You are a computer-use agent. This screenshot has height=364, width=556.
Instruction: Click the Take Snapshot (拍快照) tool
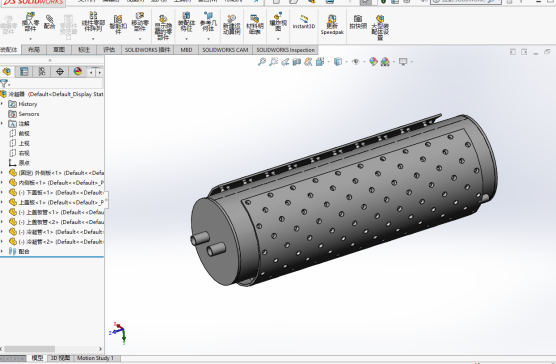pyautogui.click(x=358, y=22)
